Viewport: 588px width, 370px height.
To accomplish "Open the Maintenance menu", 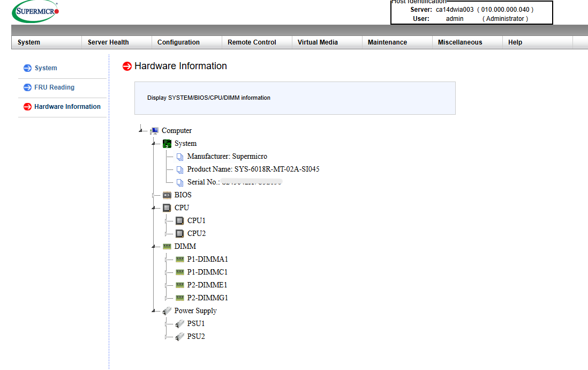I will click(x=387, y=42).
